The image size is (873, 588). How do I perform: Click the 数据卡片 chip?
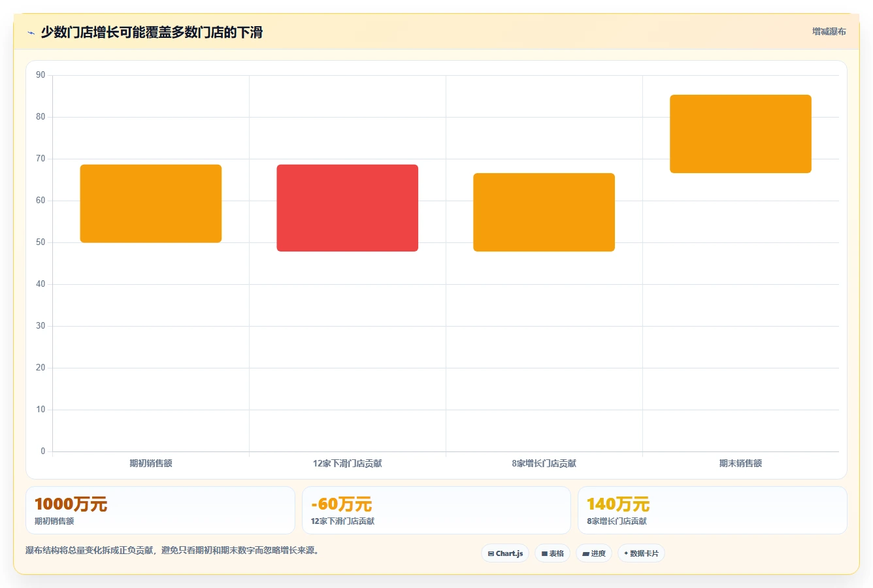[x=641, y=553]
